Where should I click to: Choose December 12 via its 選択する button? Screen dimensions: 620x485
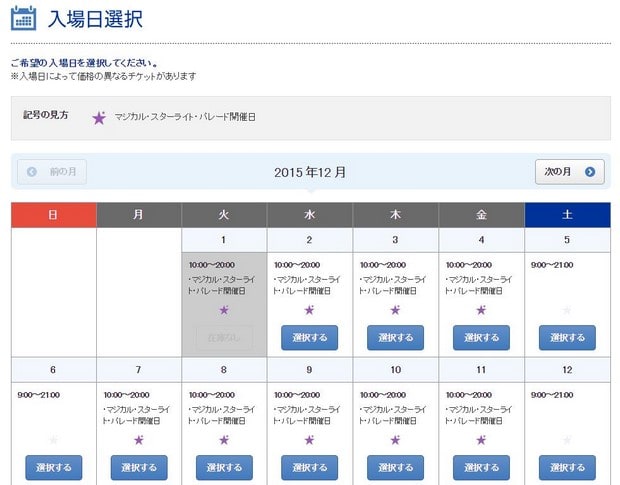pos(567,468)
